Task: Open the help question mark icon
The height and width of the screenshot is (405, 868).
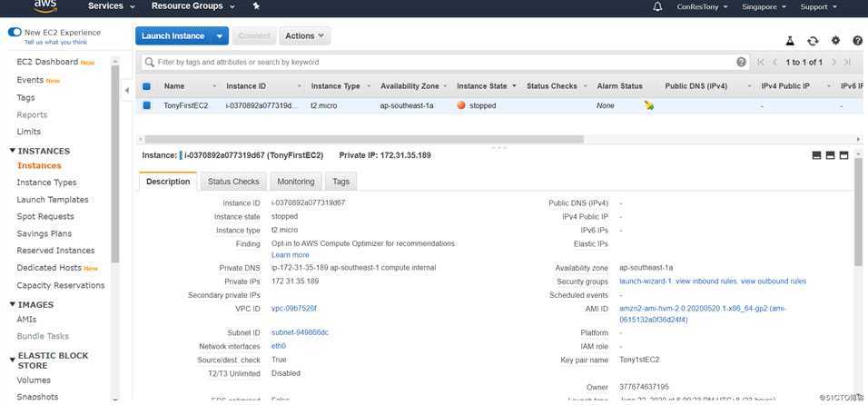Action: [857, 40]
